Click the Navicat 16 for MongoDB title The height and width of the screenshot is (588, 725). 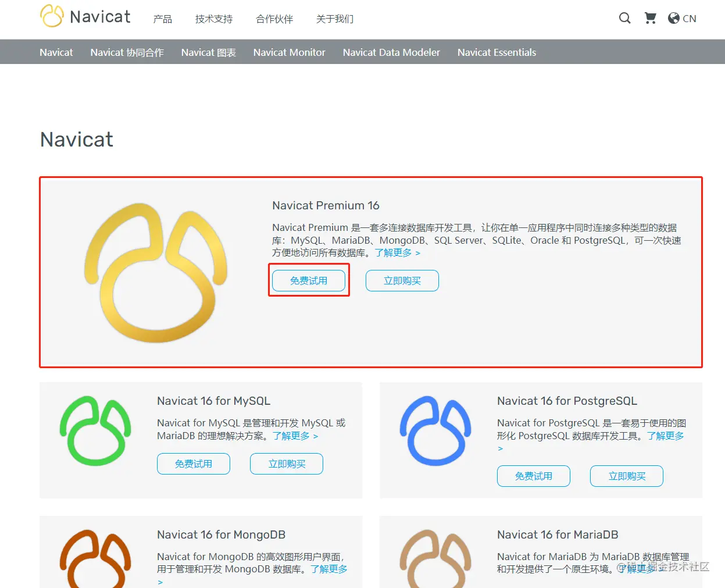[x=222, y=534]
